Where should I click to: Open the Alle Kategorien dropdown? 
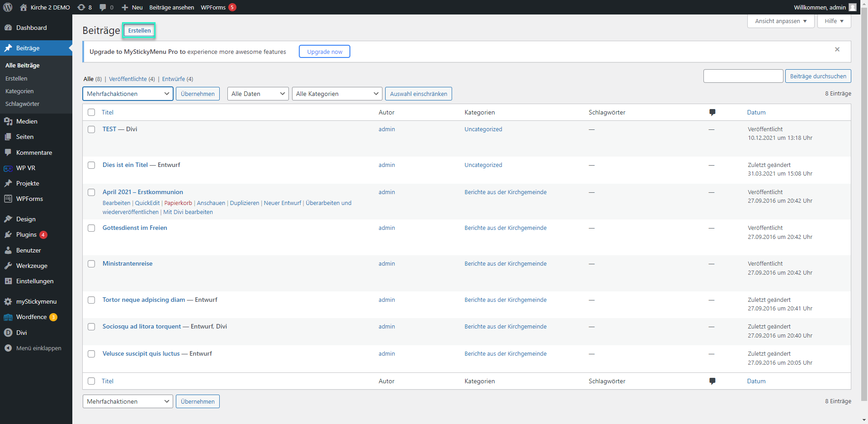337,94
